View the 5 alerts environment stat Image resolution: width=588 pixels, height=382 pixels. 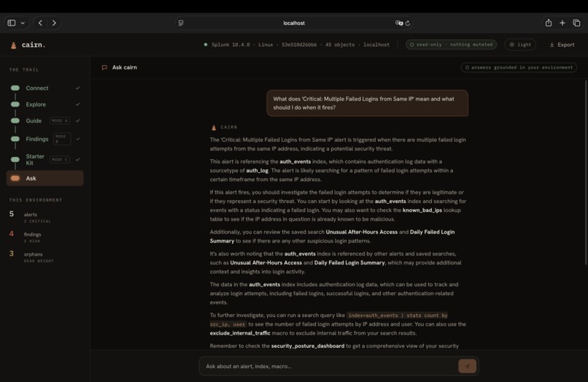tap(31, 217)
